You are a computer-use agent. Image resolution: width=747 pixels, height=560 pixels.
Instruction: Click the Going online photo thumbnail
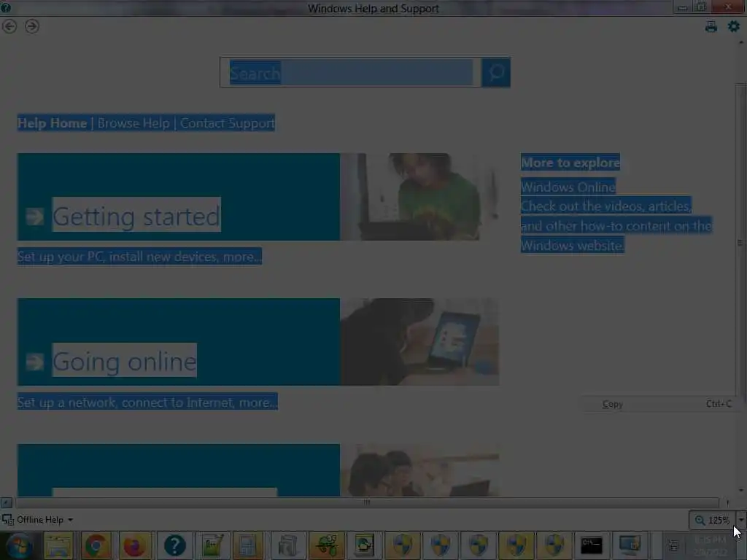[419, 342]
